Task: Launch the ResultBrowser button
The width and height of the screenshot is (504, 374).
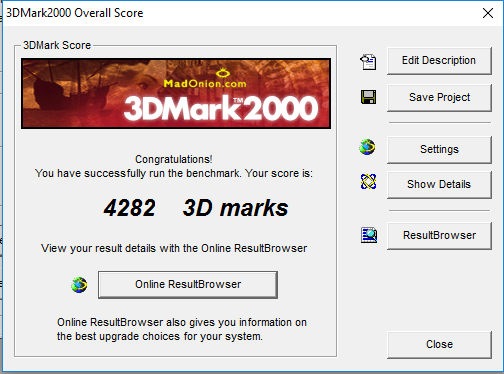Action: [x=439, y=236]
